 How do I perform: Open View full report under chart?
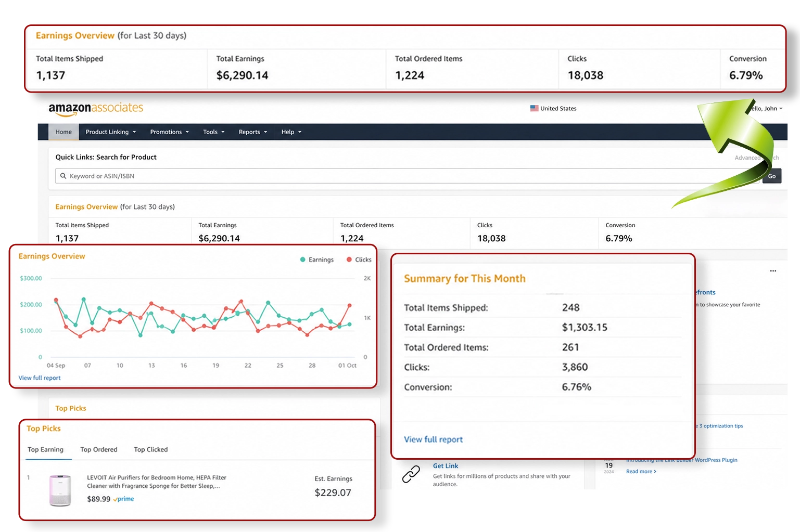(40, 378)
